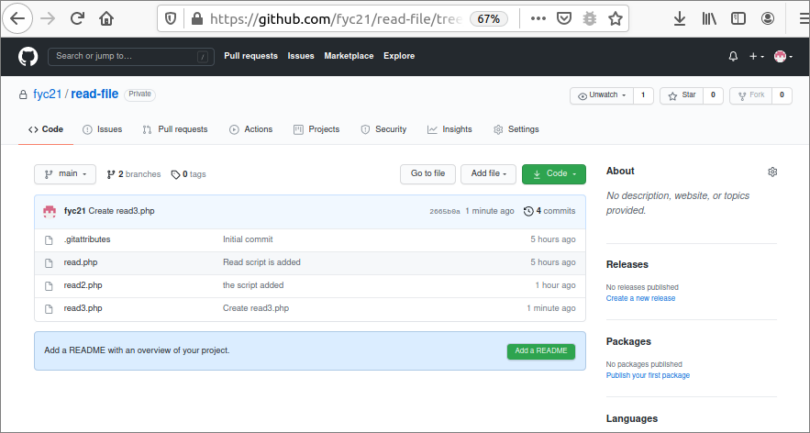Open the repository Pull requests tab
Image resolution: width=810 pixels, height=433 pixels.
coord(175,129)
